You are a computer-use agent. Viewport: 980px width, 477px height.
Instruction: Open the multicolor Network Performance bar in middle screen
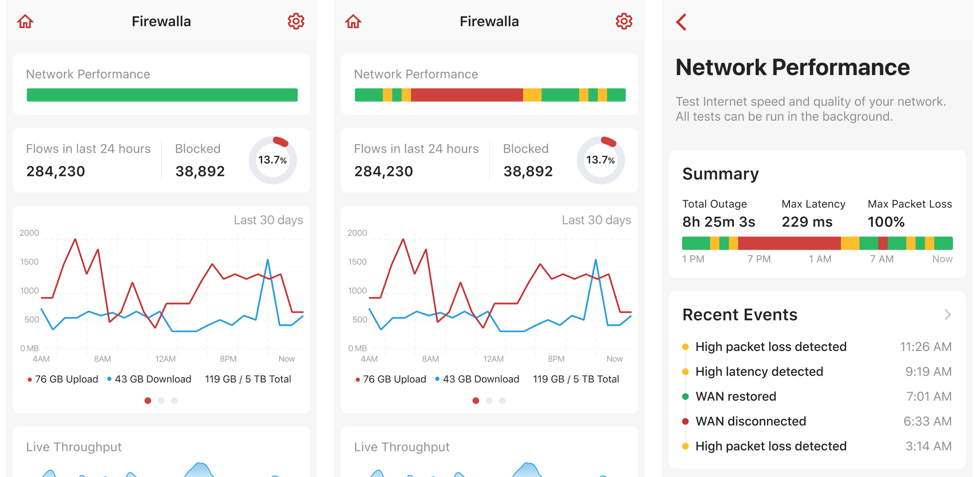(x=490, y=95)
